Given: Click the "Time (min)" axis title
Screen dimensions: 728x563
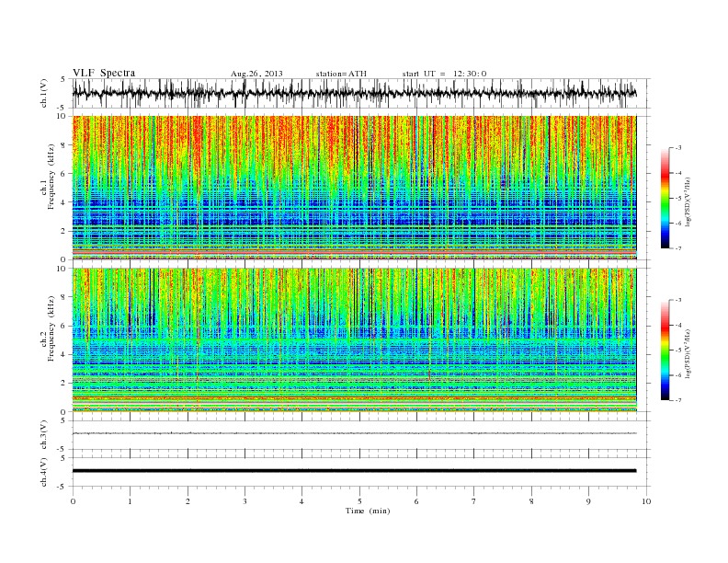Looking at the screenshot, I should coord(368,511).
